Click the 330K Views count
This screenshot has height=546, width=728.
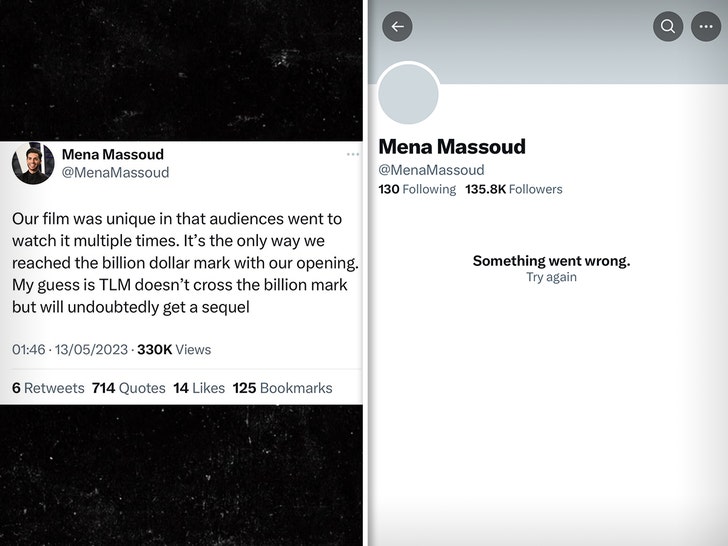click(x=173, y=350)
